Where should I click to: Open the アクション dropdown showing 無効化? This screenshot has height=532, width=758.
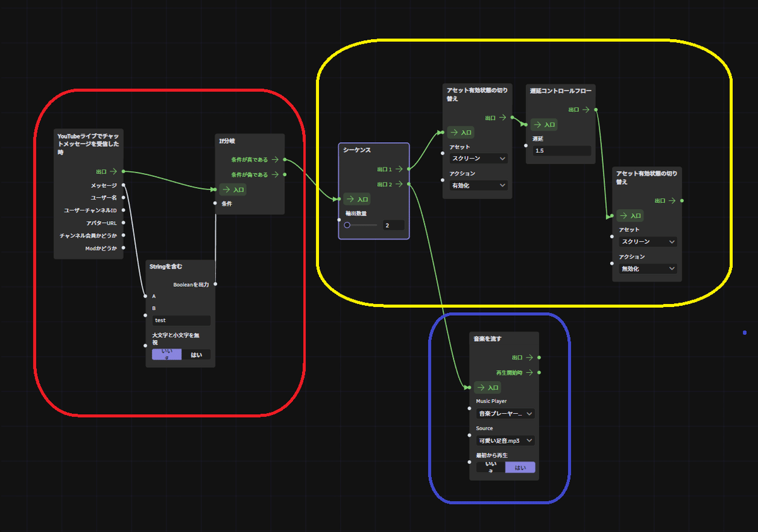(647, 269)
